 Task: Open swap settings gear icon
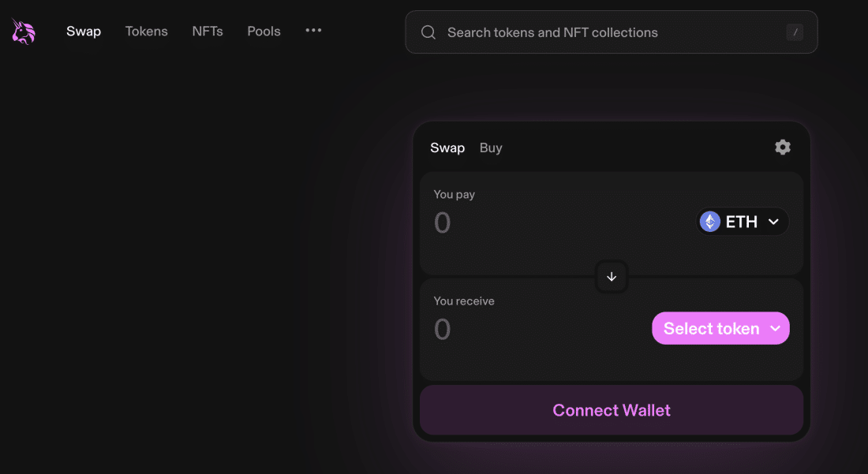(782, 147)
